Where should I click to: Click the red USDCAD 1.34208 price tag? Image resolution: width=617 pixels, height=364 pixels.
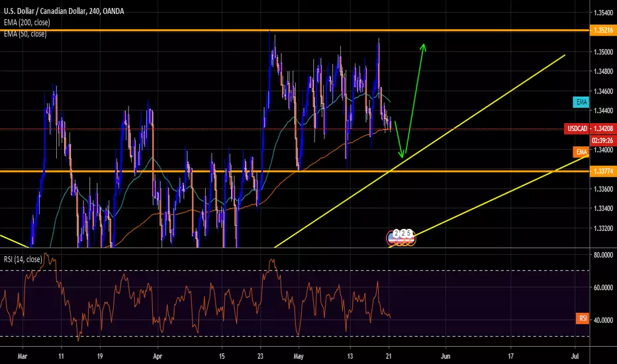click(591, 128)
